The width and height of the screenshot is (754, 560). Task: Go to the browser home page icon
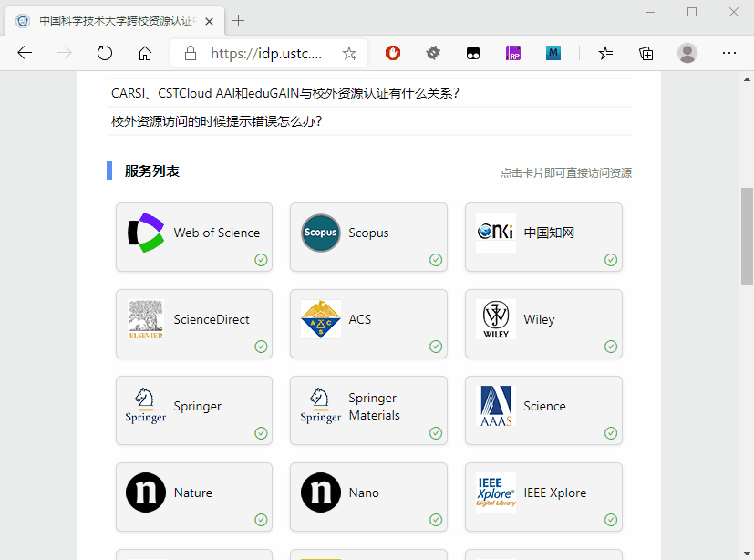145,53
